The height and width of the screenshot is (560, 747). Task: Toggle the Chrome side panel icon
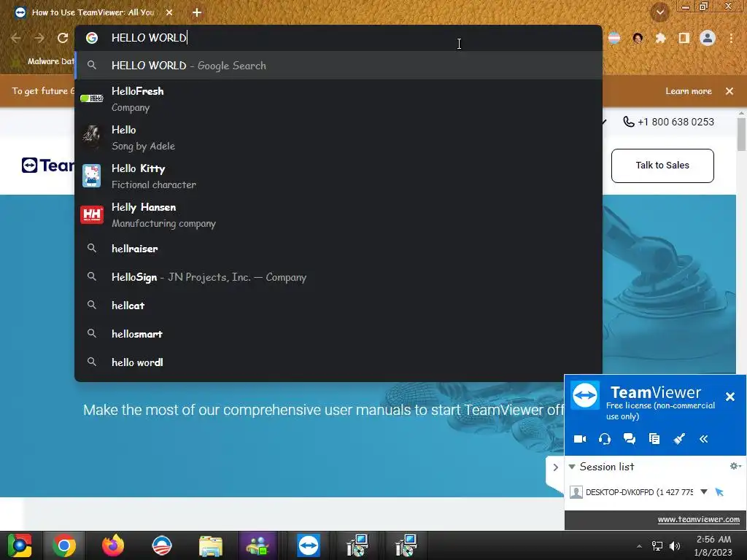tap(684, 38)
